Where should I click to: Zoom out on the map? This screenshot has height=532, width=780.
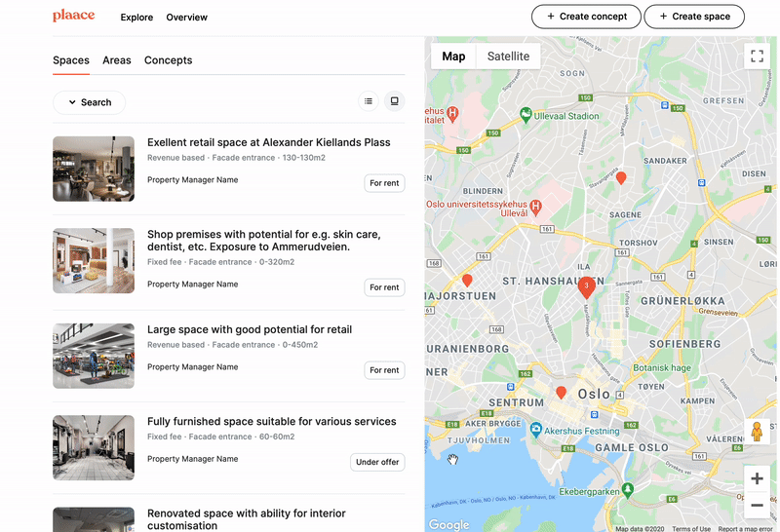click(757, 506)
